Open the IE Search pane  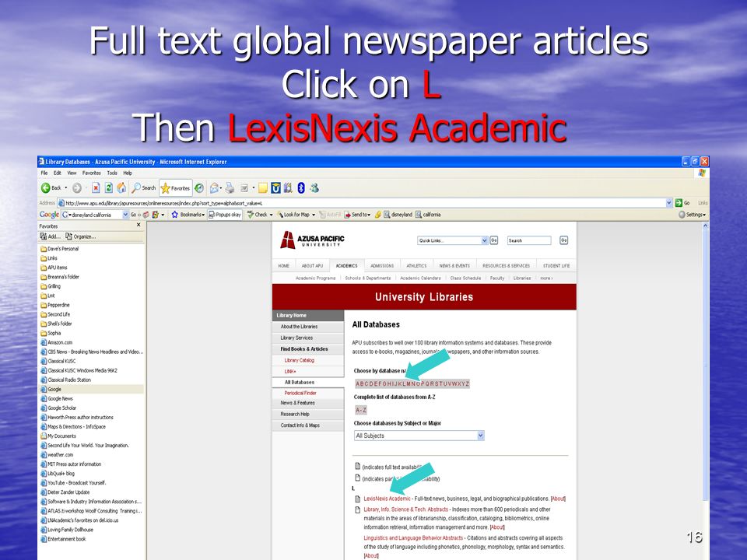click(144, 188)
